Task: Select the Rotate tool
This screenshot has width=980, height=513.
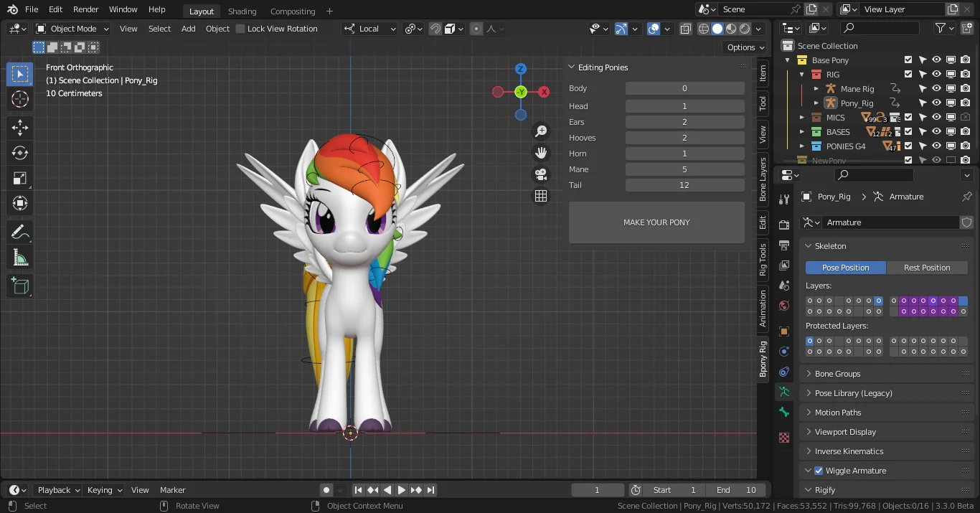Action: [19, 152]
